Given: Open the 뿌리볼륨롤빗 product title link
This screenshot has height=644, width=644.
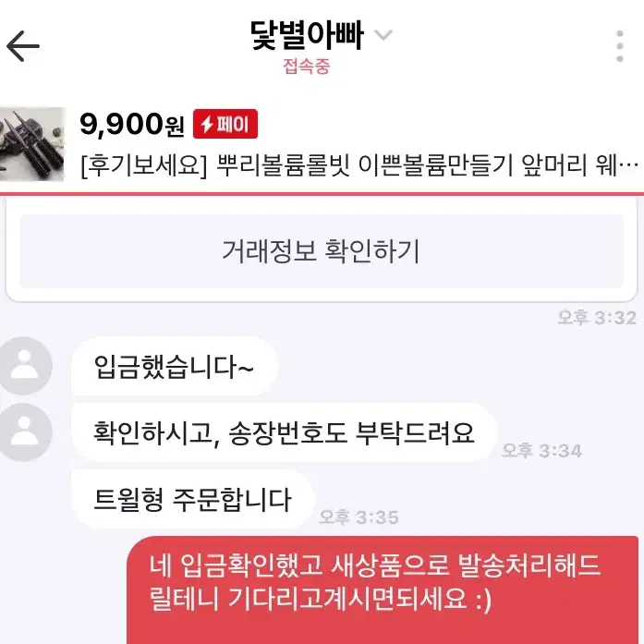Looking at the screenshot, I should point(359,165).
